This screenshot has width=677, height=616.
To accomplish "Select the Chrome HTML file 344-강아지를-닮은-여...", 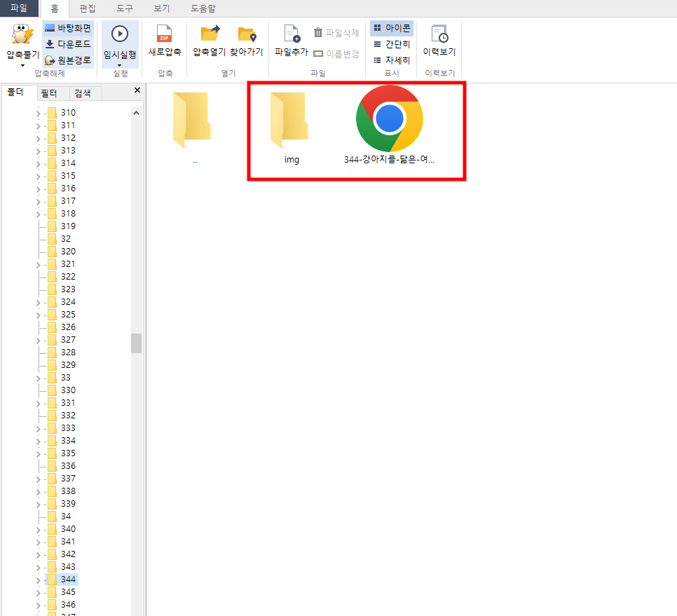I will tap(389, 125).
